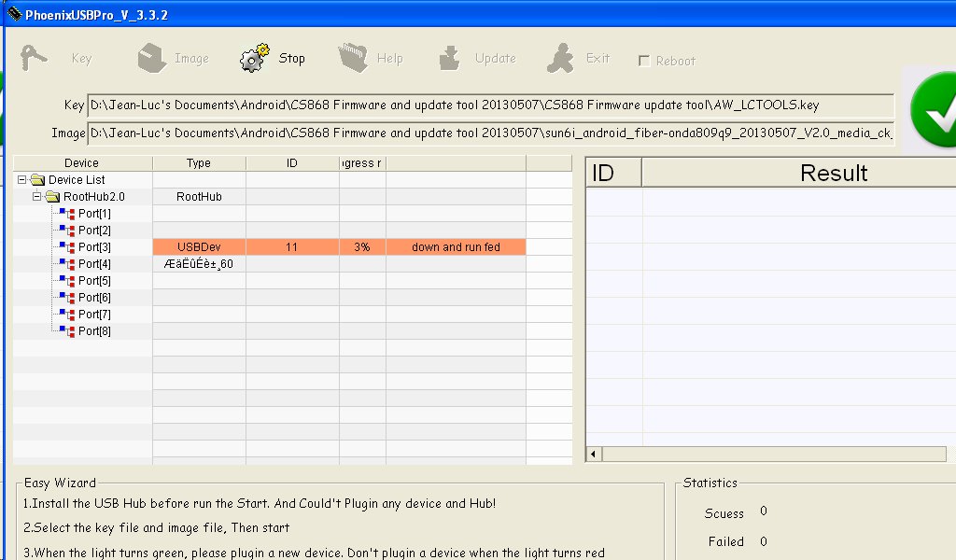Click the Type column header
956x560 pixels.
point(199,162)
